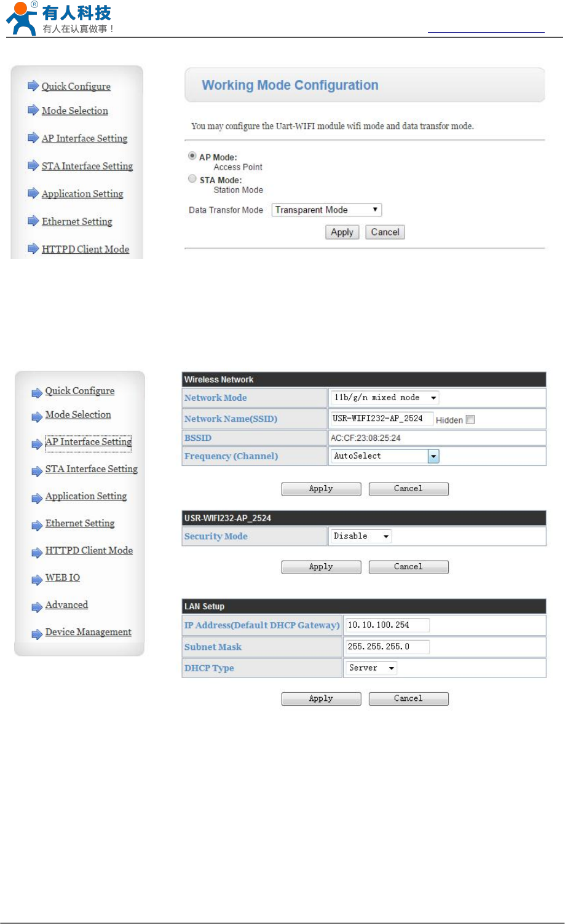
Task: Click arrow icon beside Ethernet Setting, Wireless Network page
Action: tap(37, 526)
